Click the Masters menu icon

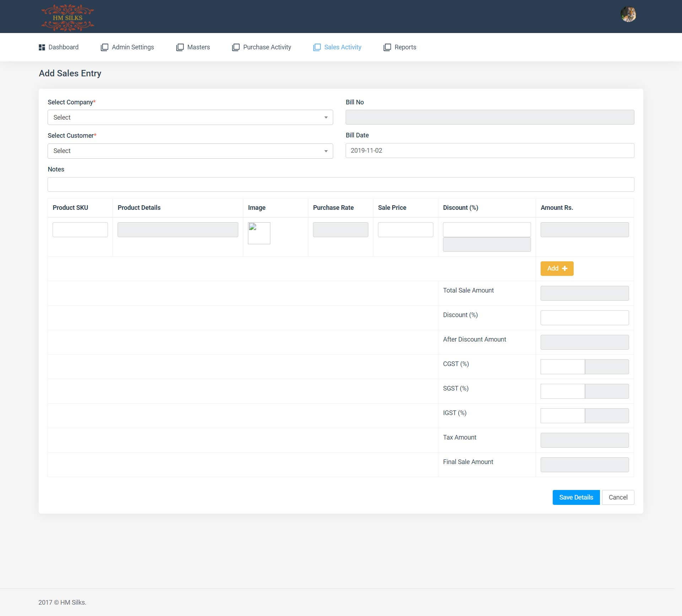[x=180, y=47]
